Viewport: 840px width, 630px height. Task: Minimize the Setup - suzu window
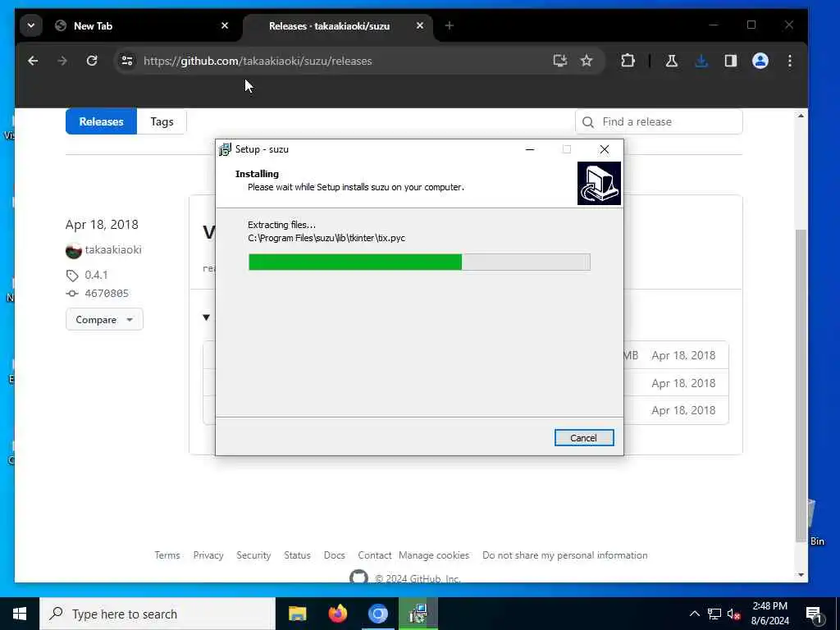click(530, 149)
